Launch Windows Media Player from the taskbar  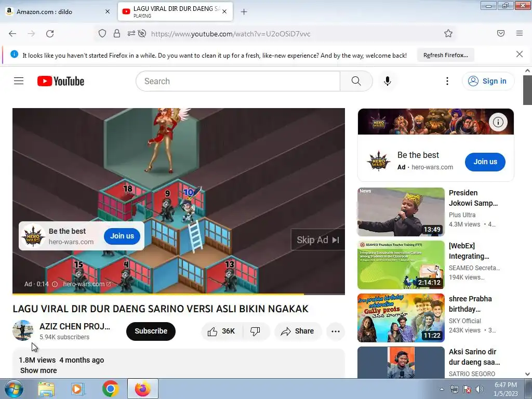78,389
